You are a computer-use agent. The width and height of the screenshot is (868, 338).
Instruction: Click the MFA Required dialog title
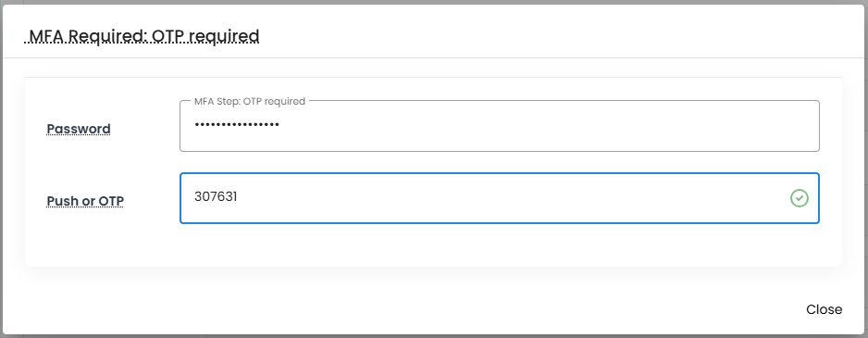coord(143,36)
